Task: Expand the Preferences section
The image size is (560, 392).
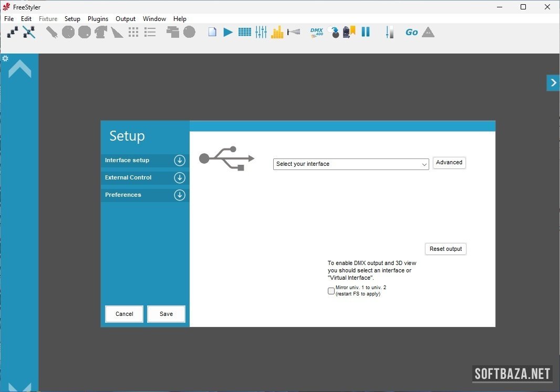Action: click(x=180, y=195)
